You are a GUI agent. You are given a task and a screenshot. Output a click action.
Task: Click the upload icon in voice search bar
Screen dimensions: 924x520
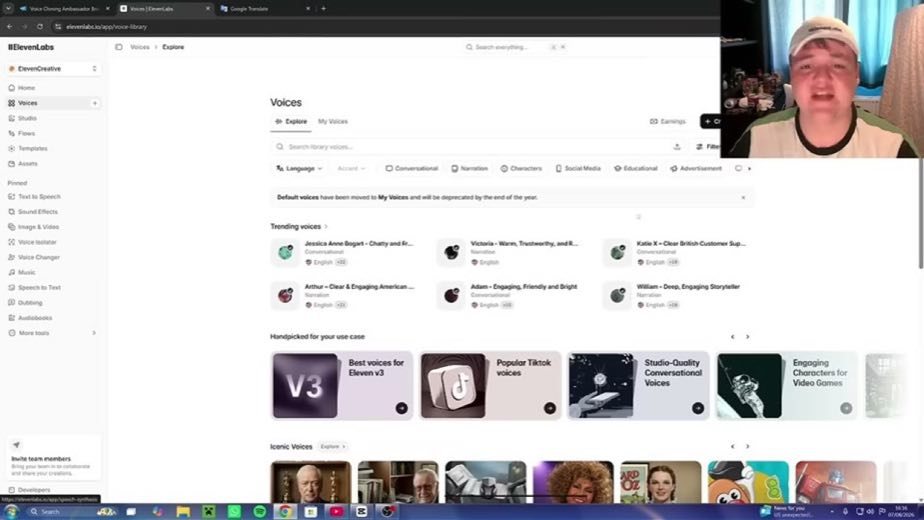coord(677,147)
